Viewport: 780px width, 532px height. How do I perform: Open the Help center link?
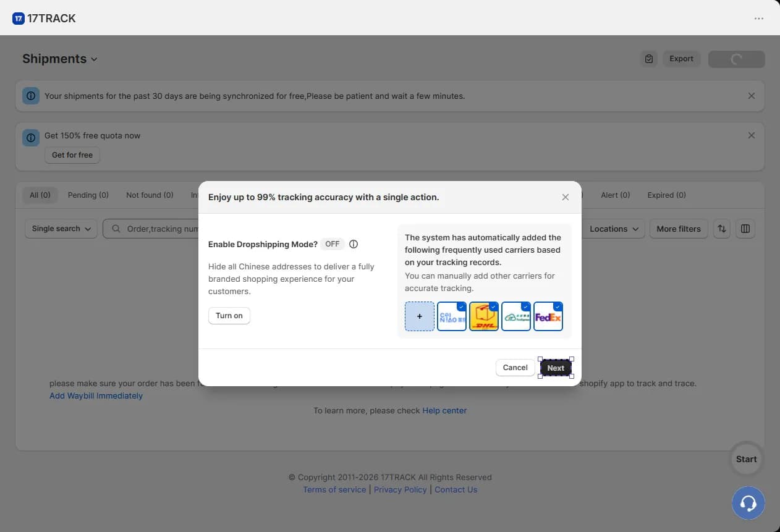coord(444,410)
